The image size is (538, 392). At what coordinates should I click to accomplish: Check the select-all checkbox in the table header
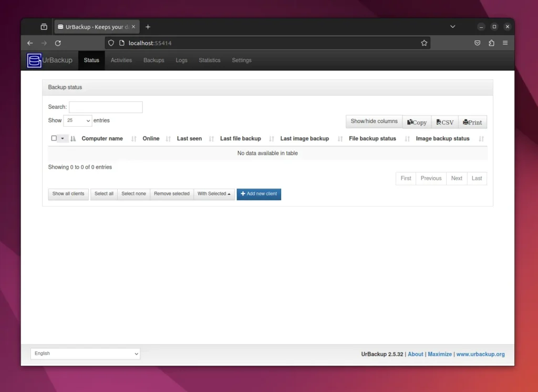(x=54, y=138)
